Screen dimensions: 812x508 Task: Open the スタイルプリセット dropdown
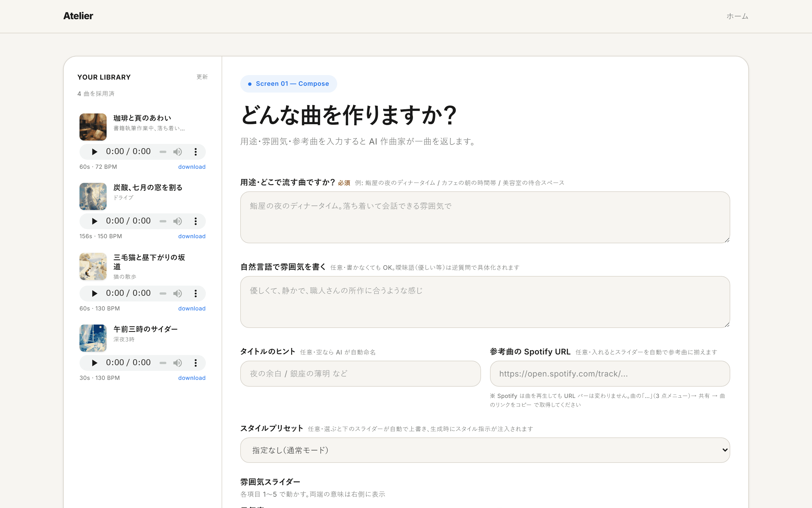coord(485,450)
